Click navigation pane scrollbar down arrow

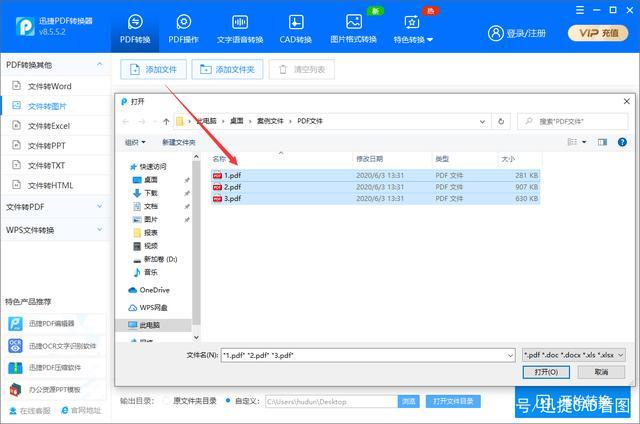point(196,337)
